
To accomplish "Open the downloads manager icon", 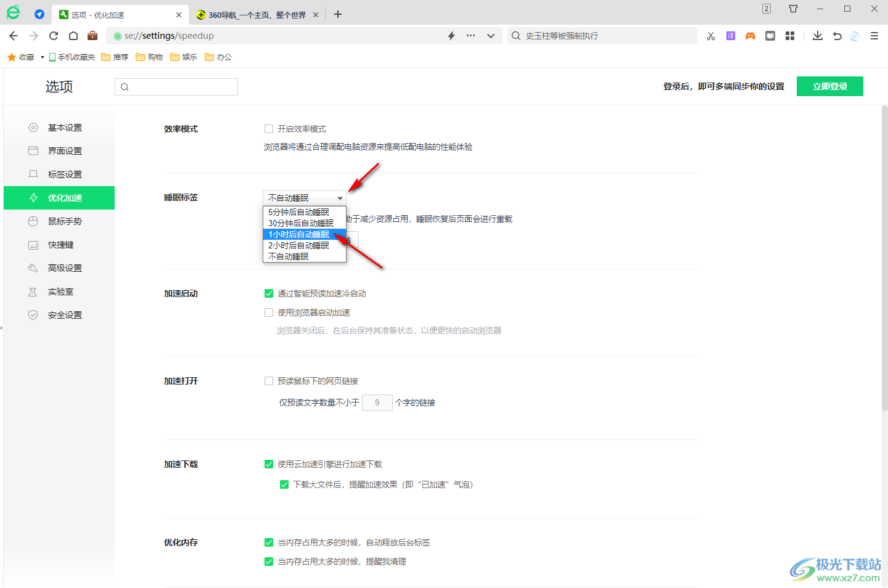I will coord(818,36).
